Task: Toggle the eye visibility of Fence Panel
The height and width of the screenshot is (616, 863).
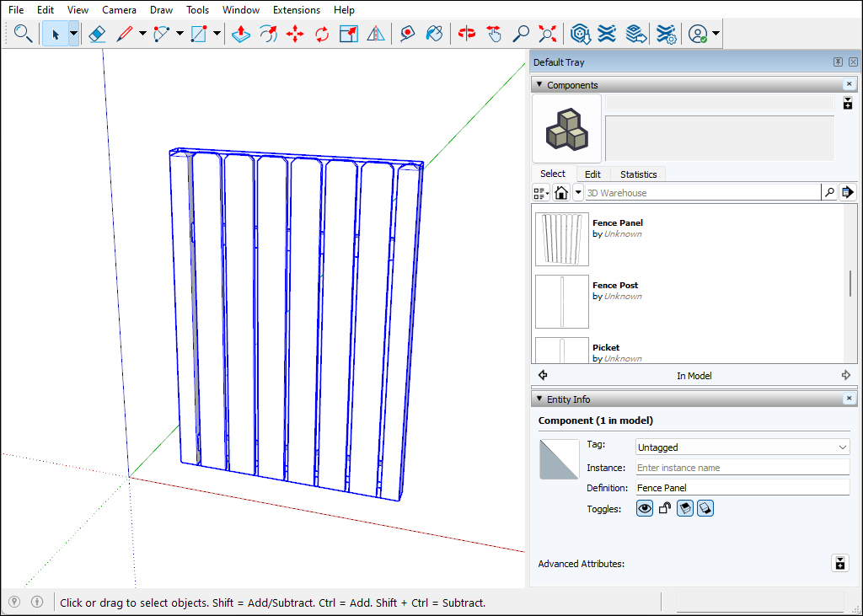Action: pyautogui.click(x=645, y=508)
